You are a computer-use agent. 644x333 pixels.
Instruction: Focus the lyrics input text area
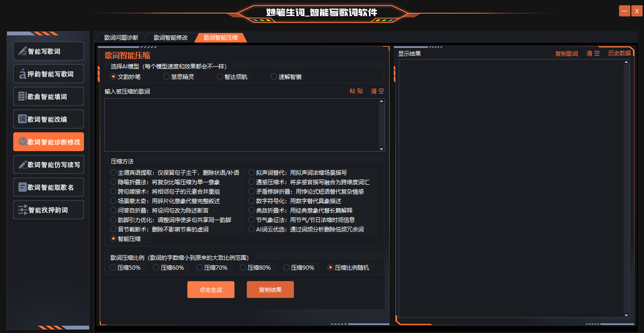coord(242,125)
